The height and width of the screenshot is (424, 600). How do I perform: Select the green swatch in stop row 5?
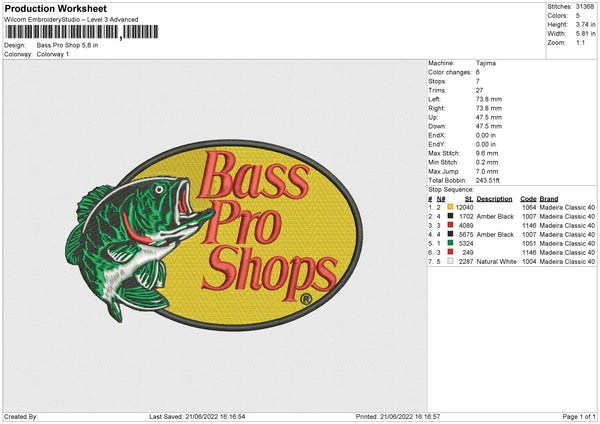tap(450, 243)
